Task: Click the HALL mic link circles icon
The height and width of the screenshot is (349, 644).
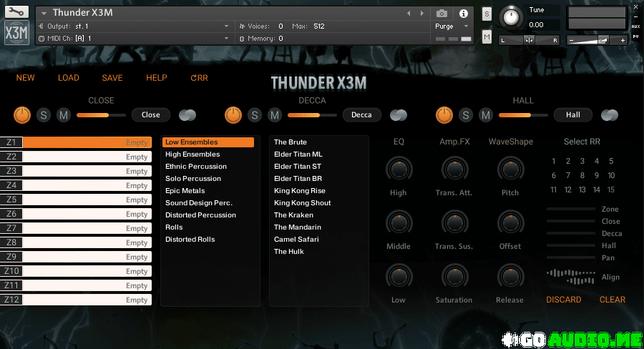Action: (x=610, y=114)
